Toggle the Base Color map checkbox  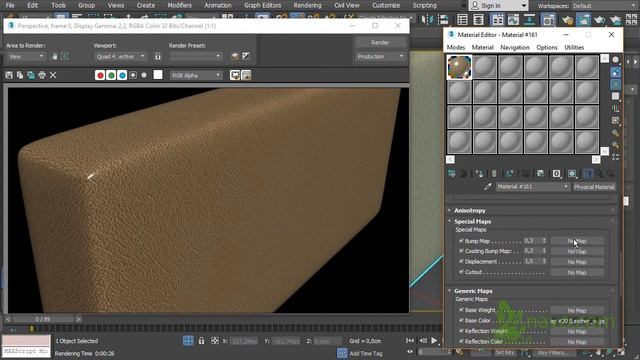461,320
